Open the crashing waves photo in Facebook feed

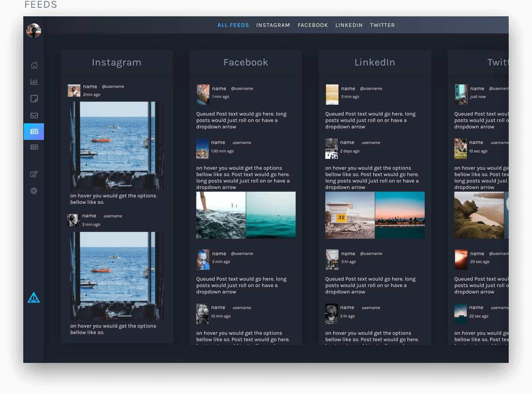(x=221, y=215)
